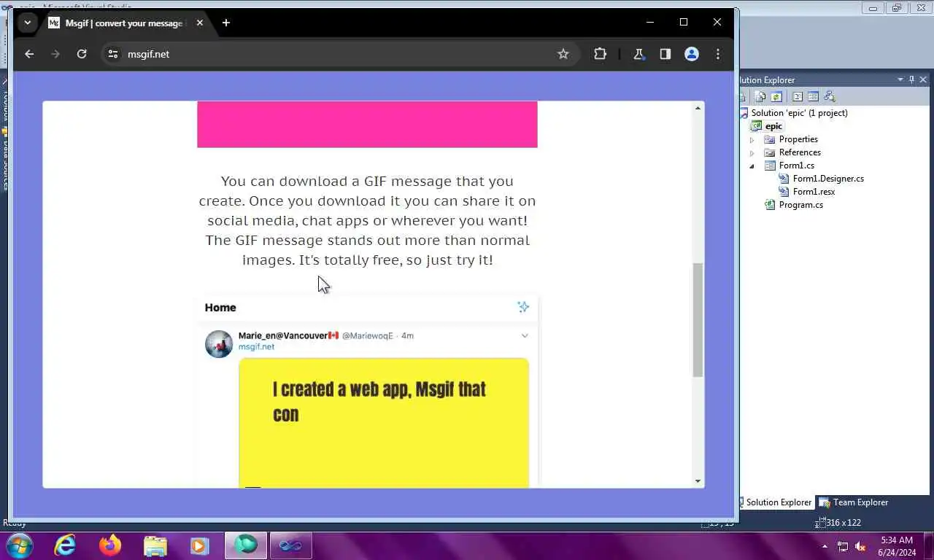Open the Windows Start menu

[18, 545]
